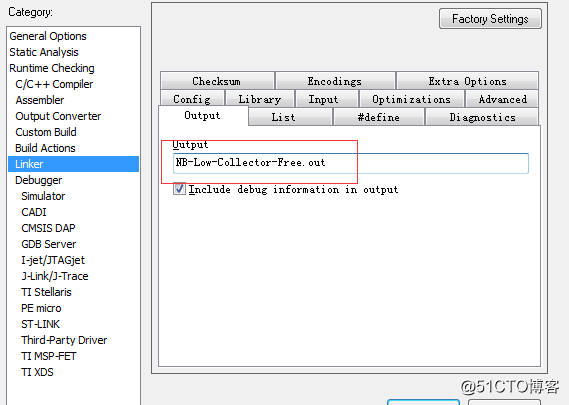Choose C/C++ Compiler in category list
This screenshot has height=405, width=569.
[x=54, y=84]
